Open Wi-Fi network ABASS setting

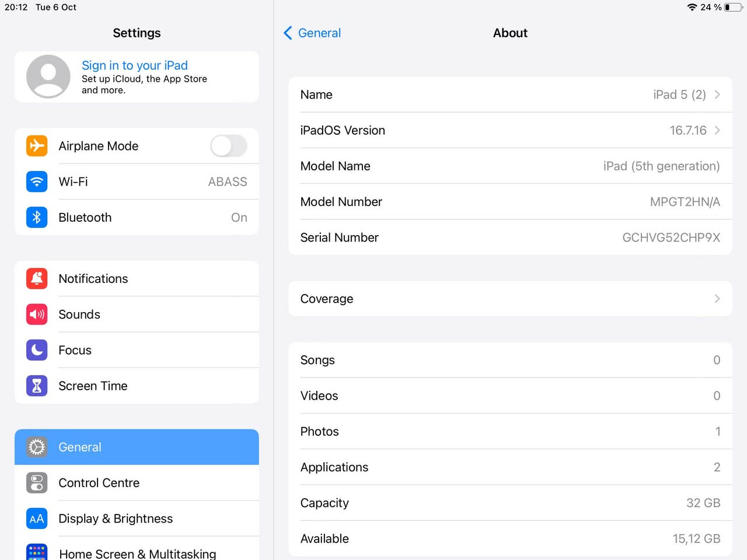(137, 181)
